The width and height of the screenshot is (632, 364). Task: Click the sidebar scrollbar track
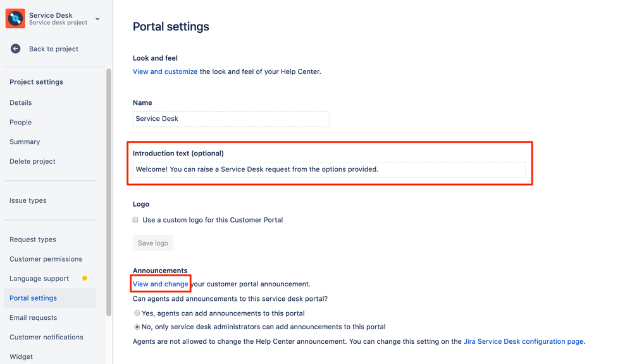pyautogui.click(x=109, y=190)
